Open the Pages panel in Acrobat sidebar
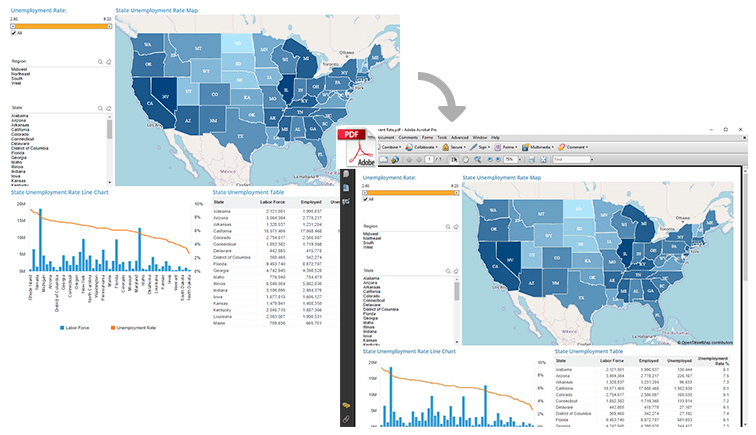756x435 pixels. pos(346,175)
